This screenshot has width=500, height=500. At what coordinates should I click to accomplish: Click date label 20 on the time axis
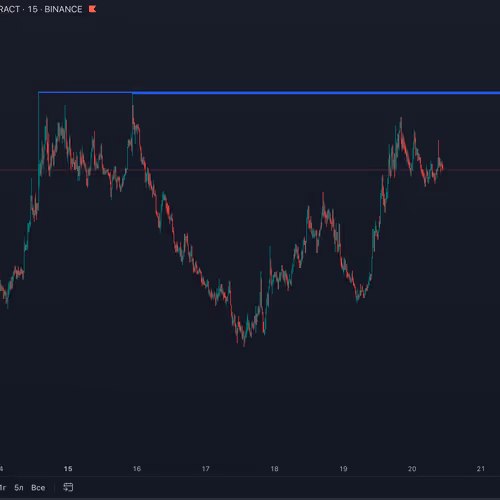412,469
